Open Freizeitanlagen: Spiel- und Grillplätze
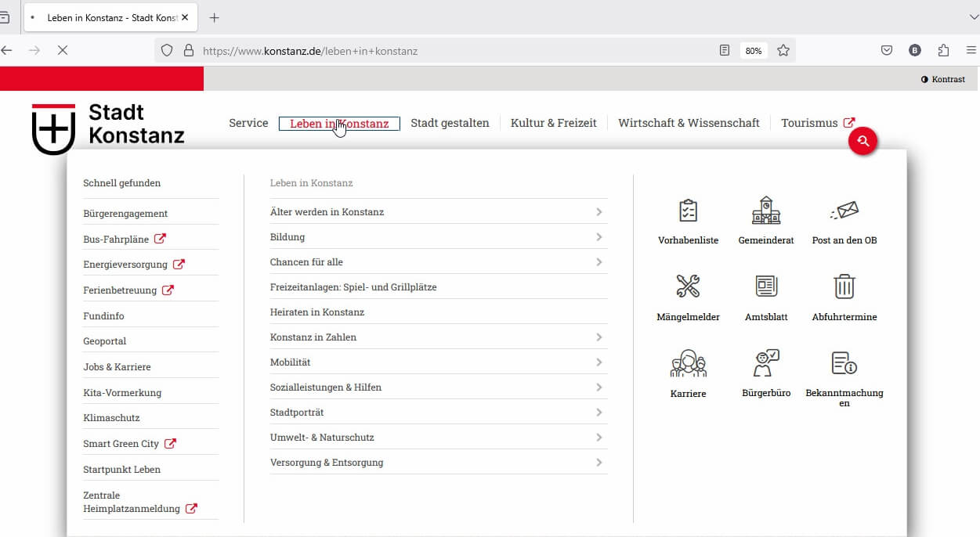980x537 pixels. click(x=353, y=287)
